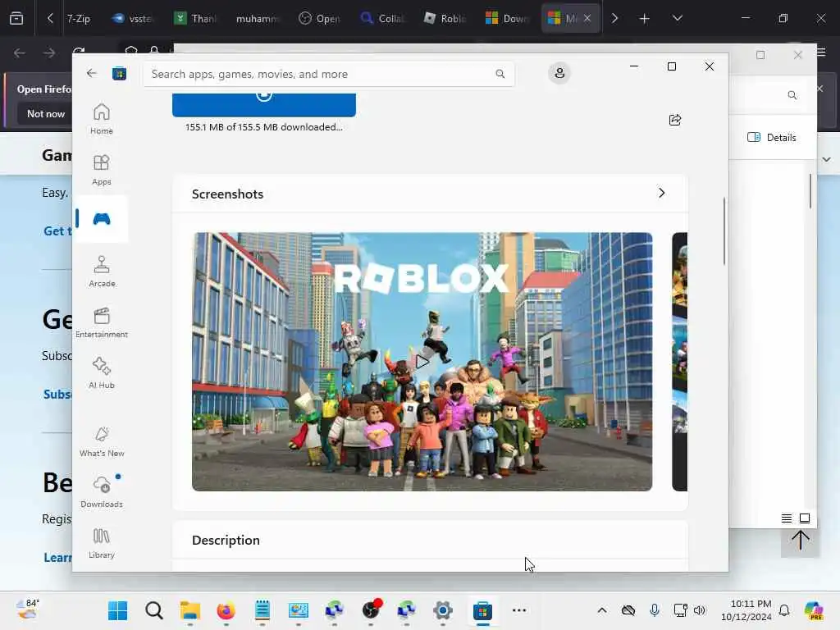Switch to the Than browser tab
The image size is (840, 630).
(195, 18)
